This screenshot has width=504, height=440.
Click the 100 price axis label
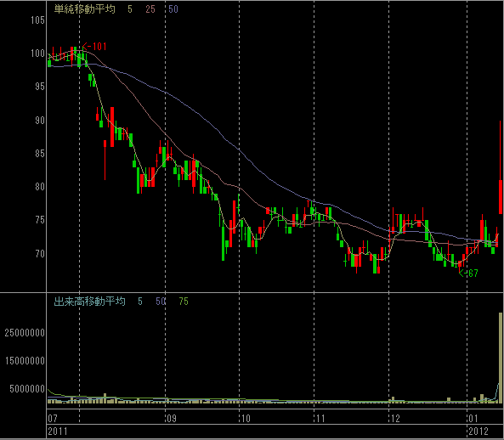click(x=37, y=54)
